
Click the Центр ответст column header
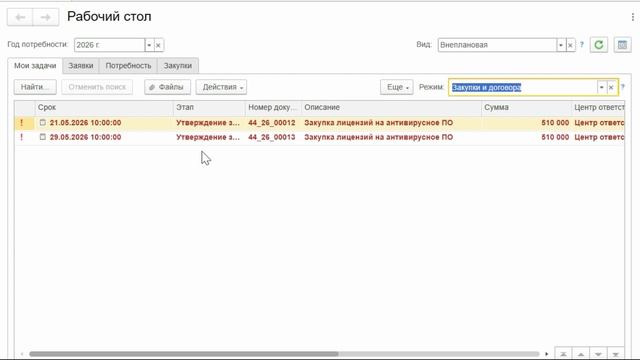pos(598,108)
